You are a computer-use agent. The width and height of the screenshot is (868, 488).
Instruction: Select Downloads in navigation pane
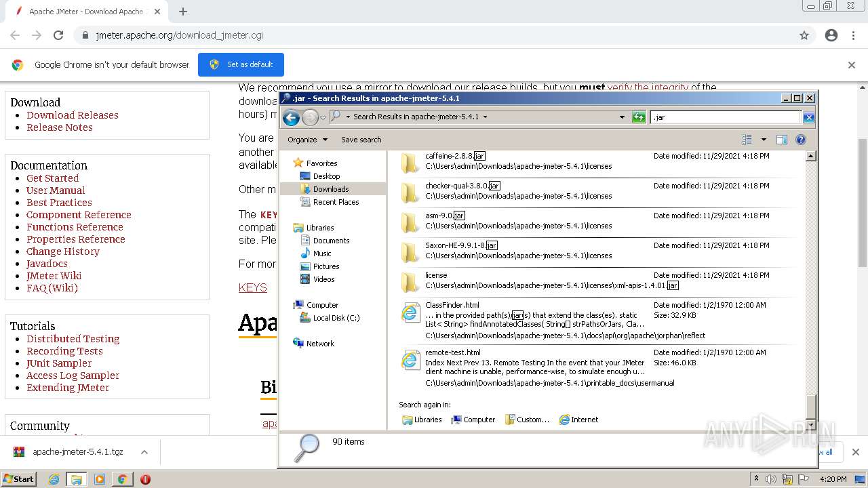click(x=330, y=189)
